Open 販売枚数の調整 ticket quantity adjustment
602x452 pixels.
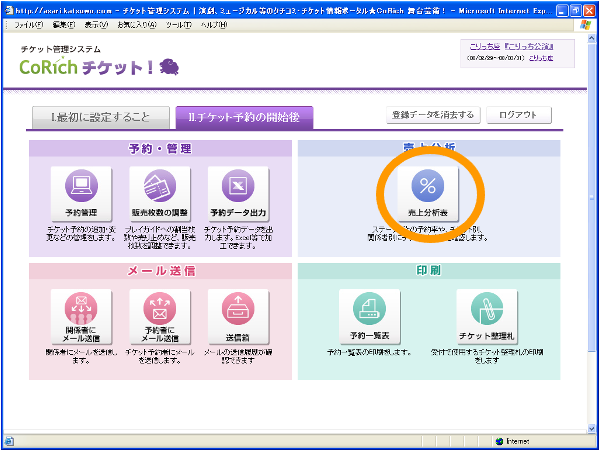tap(159, 192)
